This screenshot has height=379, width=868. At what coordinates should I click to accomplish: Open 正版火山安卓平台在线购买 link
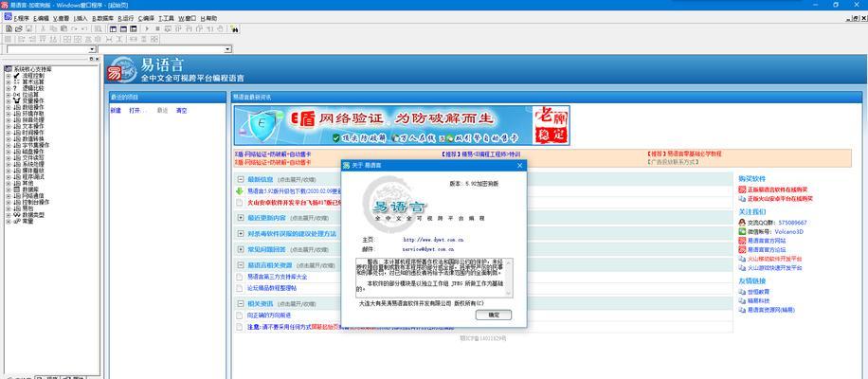(x=780, y=198)
